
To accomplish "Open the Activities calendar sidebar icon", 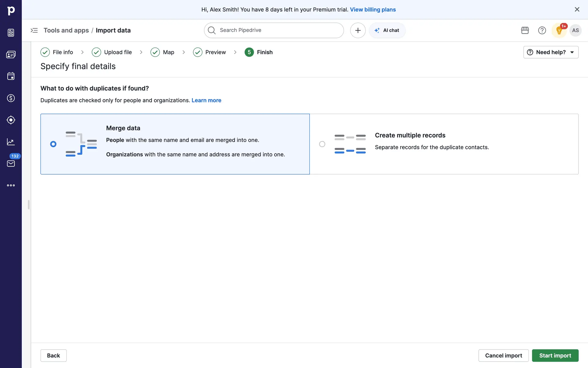I will pos(11,76).
